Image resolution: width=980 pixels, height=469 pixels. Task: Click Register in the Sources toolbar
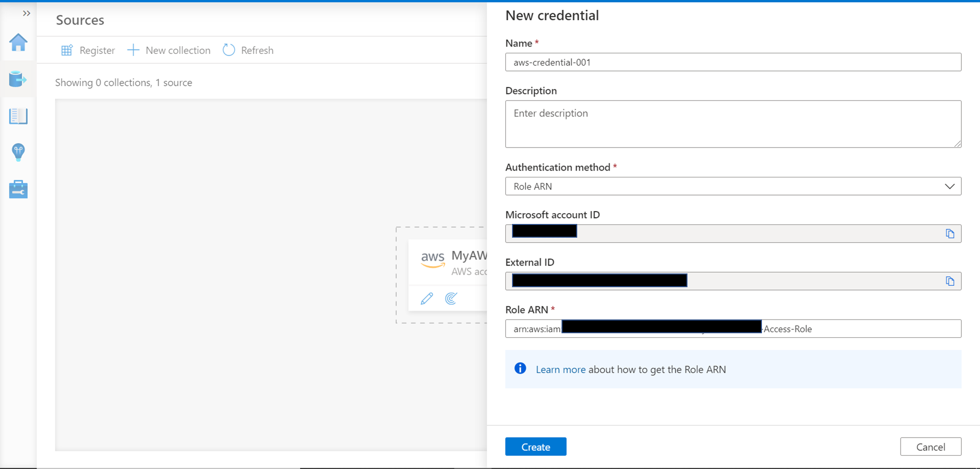[x=88, y=50]
